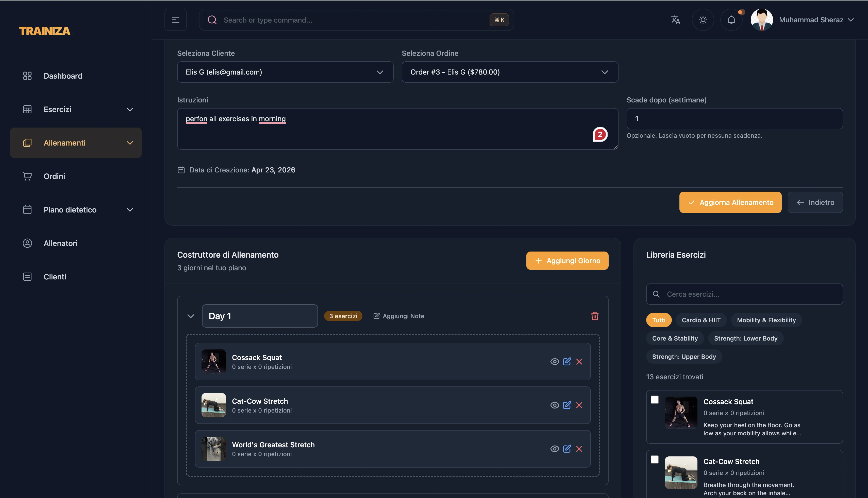Click Aggiorna Allenamento button
Image resolution: width=868 pixels, height=498 pixels.
tap(730, 203)
